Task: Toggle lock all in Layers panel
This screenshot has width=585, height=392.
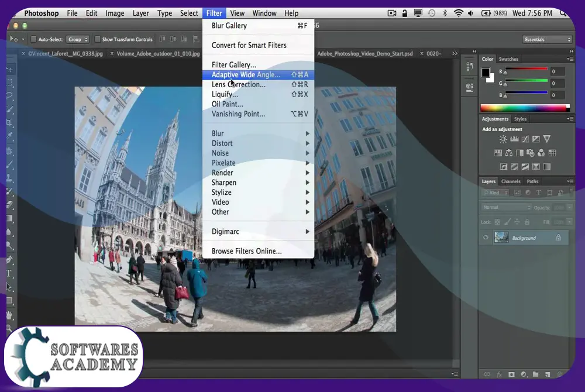Action: click(x=527, y=222)
